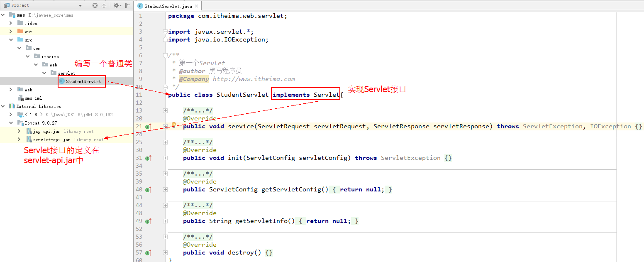Click implements gutter icon beside getServletInfo method
The width and height of the screenshot is (644, 262).
coord(148,221)
